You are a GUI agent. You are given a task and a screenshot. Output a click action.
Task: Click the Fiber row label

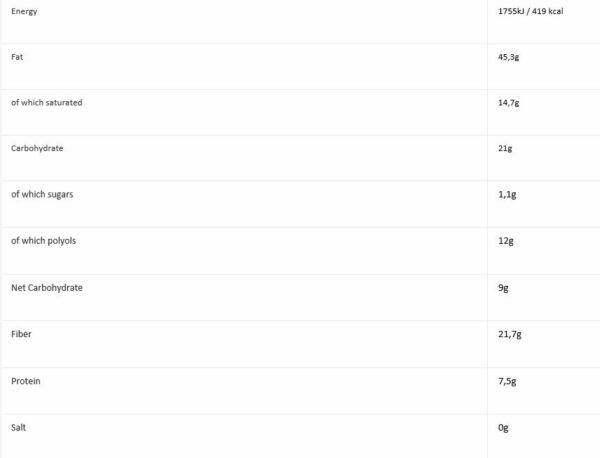(x=19, y=335)
